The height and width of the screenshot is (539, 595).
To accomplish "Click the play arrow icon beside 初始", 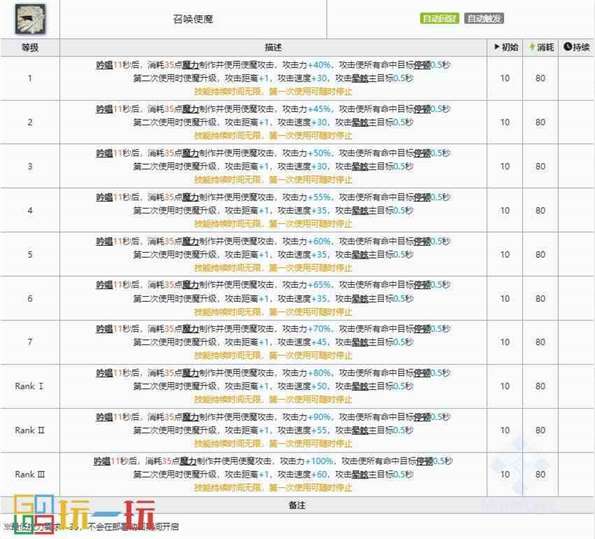I will point(497,47).
